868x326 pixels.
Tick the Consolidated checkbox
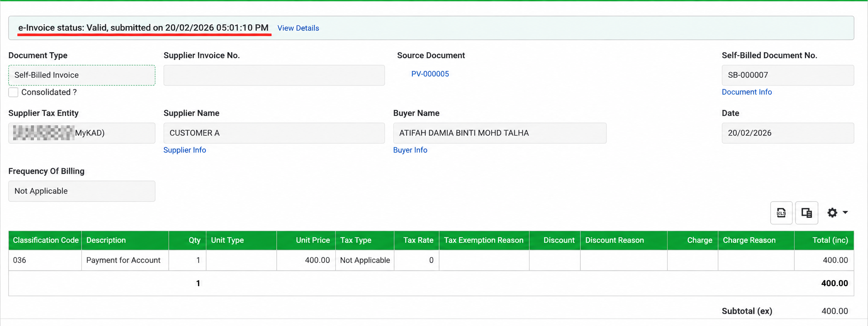14,92
